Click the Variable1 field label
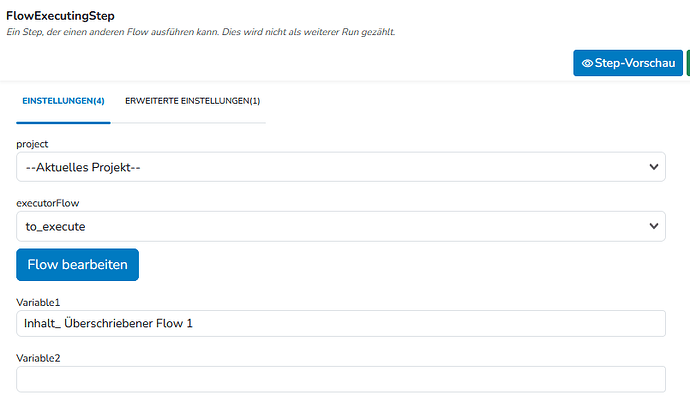 (38, 302)
